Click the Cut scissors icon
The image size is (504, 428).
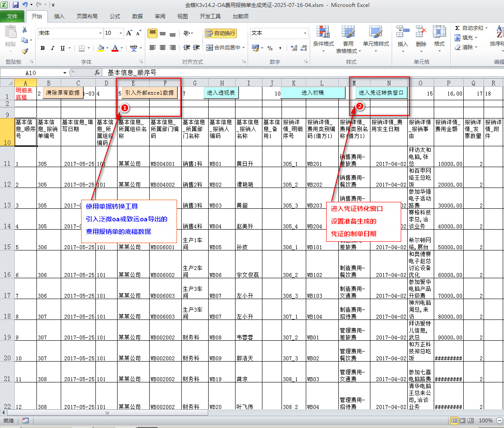tap(24, 30)
